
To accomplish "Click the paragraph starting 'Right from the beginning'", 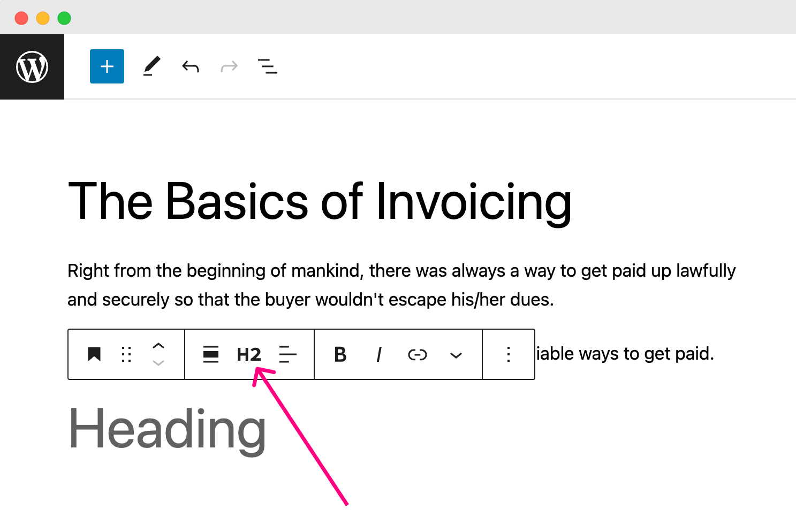I will (x=401, y=285).
